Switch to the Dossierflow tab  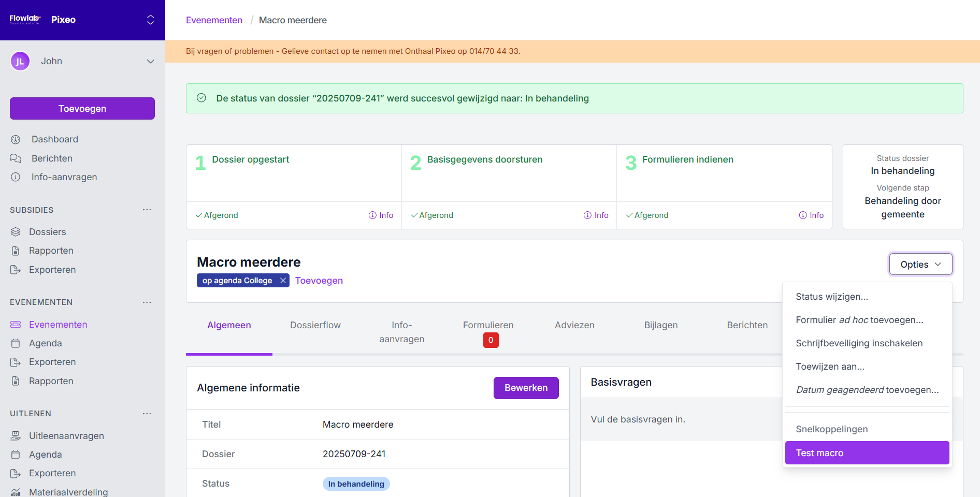coord(315,325)
